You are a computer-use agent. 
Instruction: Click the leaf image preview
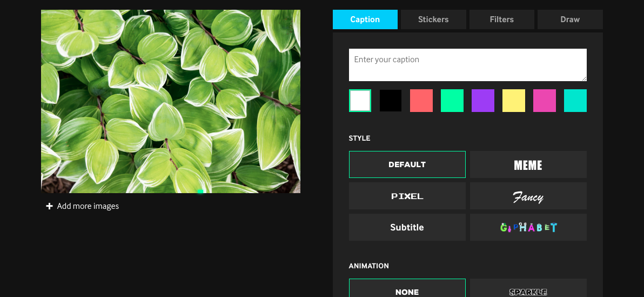point(171,101)
